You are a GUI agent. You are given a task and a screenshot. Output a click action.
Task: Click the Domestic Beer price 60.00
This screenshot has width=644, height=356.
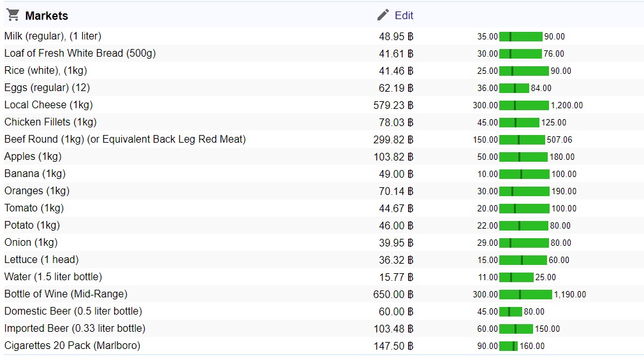393,311
